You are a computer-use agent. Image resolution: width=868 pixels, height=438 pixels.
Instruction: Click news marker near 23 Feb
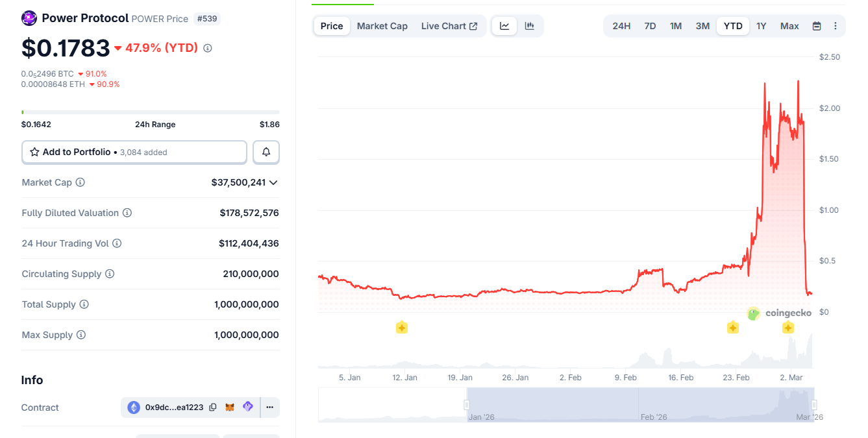[x=733, y=328]
